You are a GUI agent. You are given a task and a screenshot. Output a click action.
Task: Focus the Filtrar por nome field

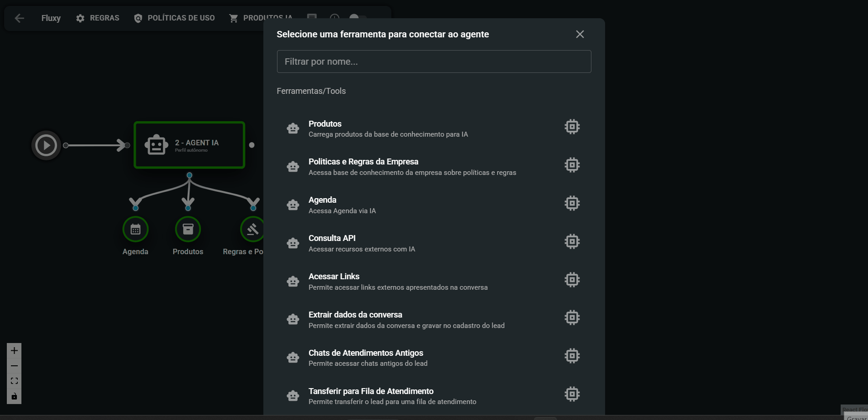coord(434,61)
